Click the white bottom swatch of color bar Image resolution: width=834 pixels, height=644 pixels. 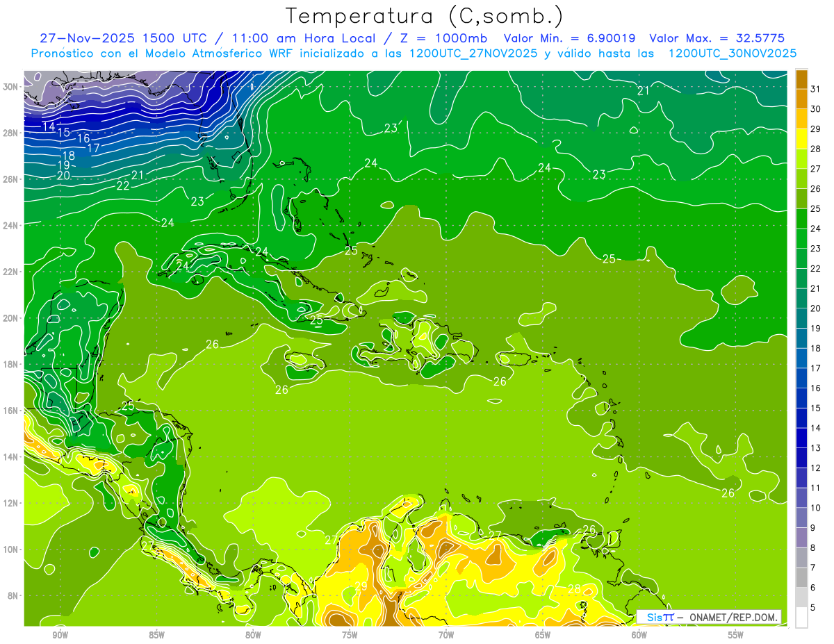click(x=801, y=618)
